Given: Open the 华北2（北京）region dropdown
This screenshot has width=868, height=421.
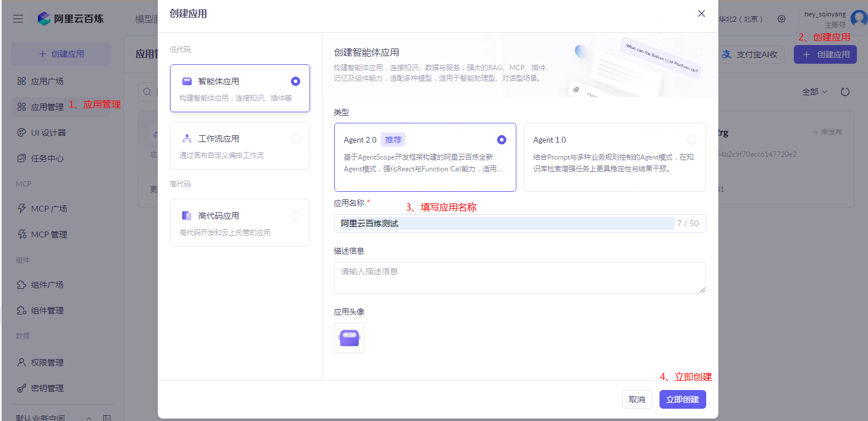Looking at the screenshot, I should point(741,19).
